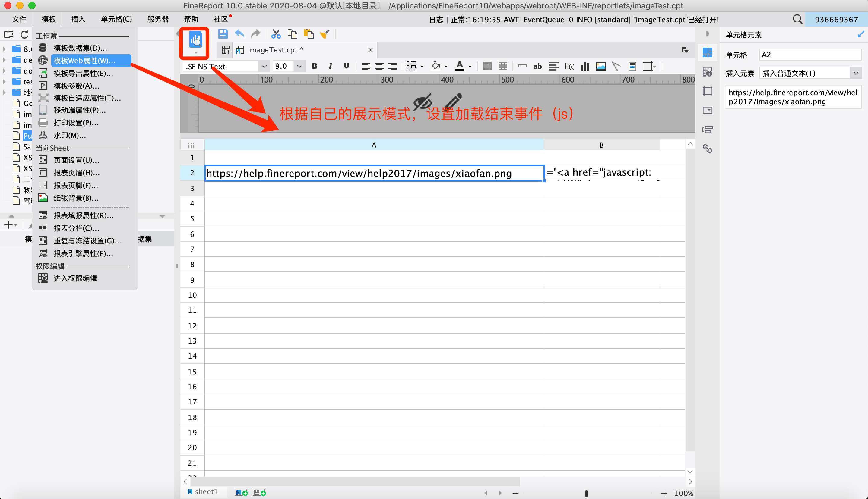Click the zoom slider handle

pyautogui.click(x=586, y=493)
